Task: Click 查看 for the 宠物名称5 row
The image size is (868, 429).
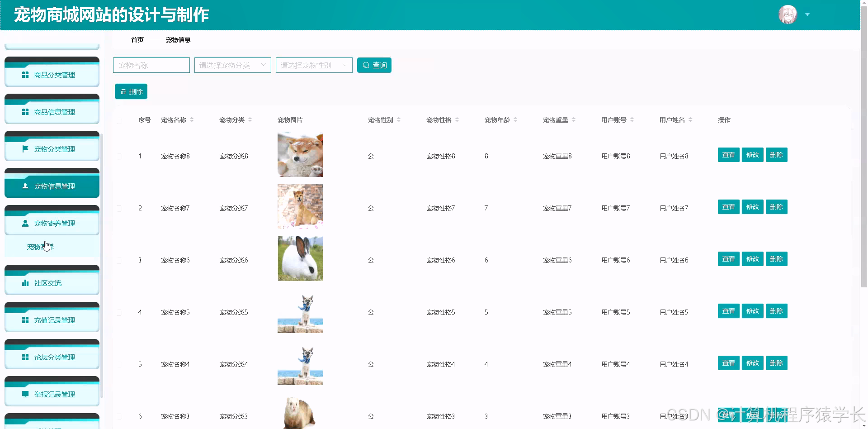Action: click(729, 311)
